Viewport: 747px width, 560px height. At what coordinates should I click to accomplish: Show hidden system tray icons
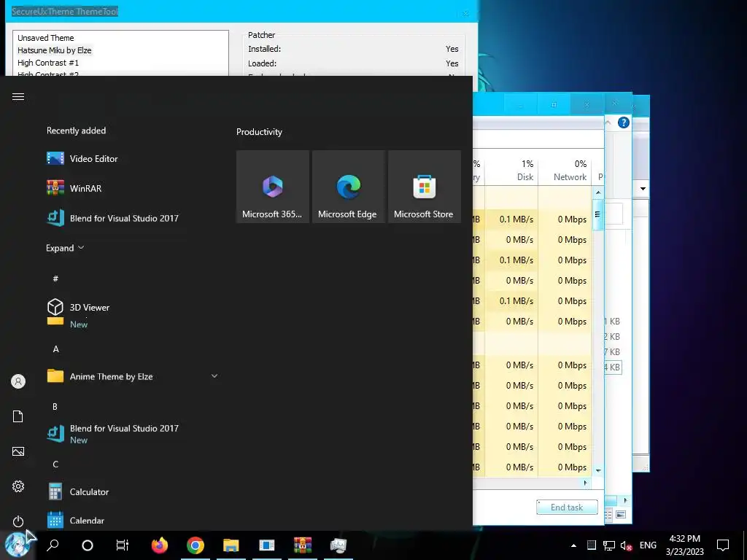click(x=573, y=545)
